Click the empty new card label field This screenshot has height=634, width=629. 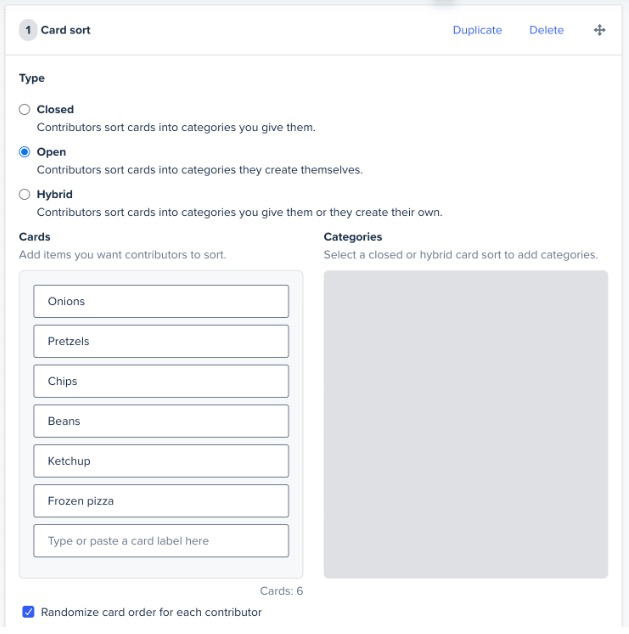[161, 541]
